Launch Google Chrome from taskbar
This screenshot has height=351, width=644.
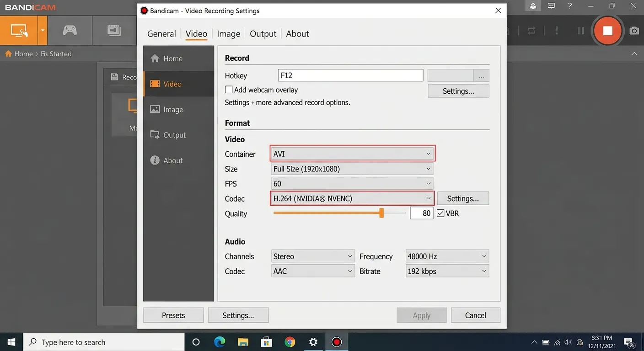click(x=290, y=342)
